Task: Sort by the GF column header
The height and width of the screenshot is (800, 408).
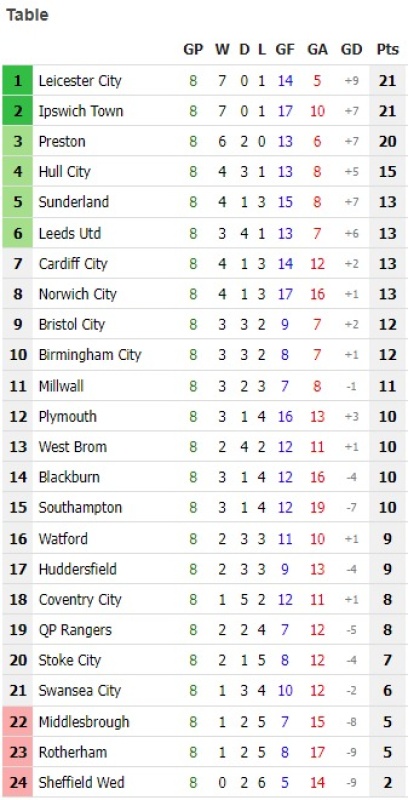Action: (x=285, y=49)
